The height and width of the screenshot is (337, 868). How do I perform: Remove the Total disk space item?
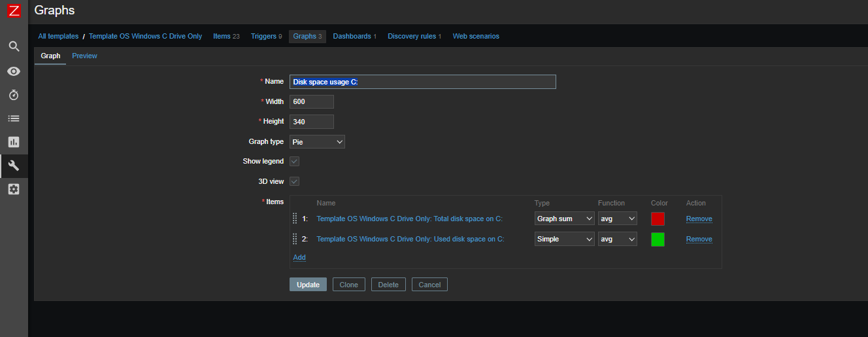click(699, 219)
